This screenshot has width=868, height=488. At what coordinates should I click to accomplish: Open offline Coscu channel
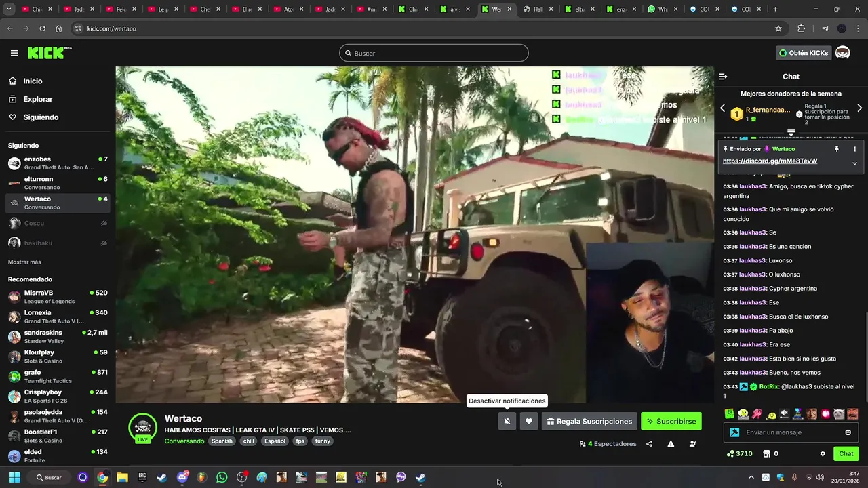[x=58, y=223]
